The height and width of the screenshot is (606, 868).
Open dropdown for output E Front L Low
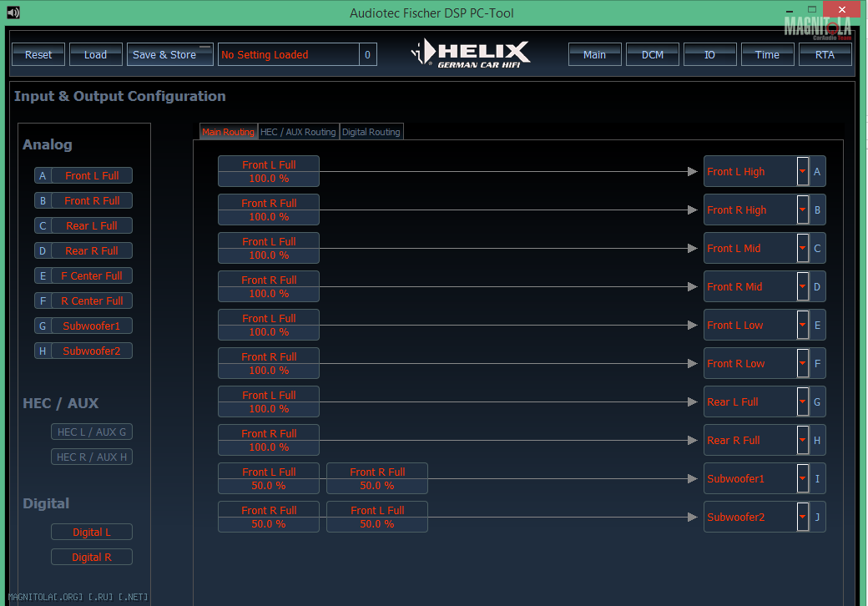click(x=803, y=325)
